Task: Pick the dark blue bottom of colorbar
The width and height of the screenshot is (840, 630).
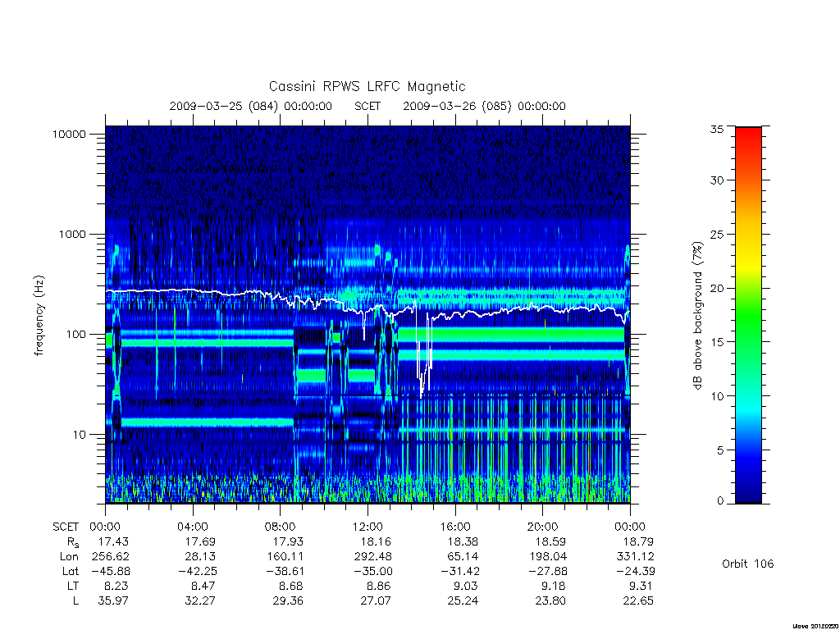Action: [748, 497]
